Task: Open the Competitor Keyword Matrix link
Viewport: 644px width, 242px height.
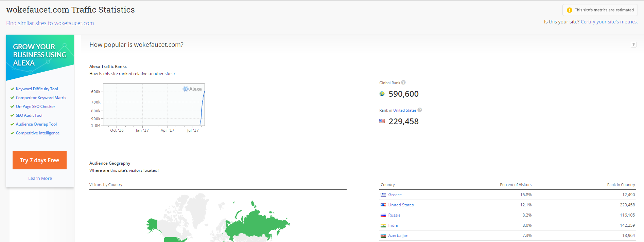Action: [41, 98]
